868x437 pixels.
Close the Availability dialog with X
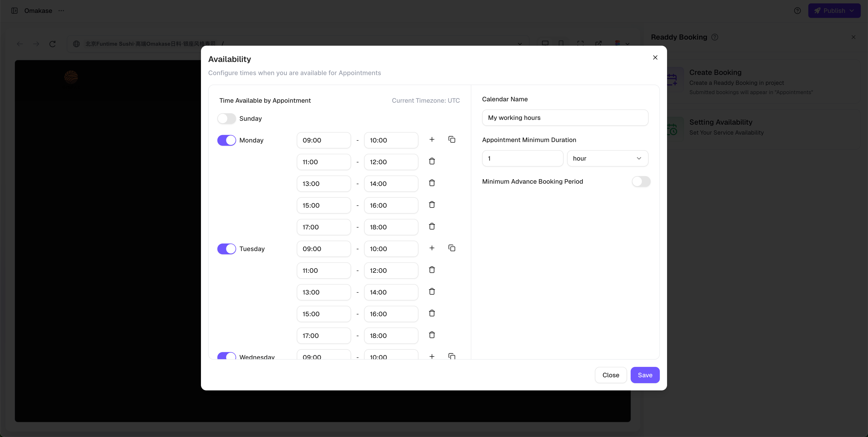click(655, 58)
